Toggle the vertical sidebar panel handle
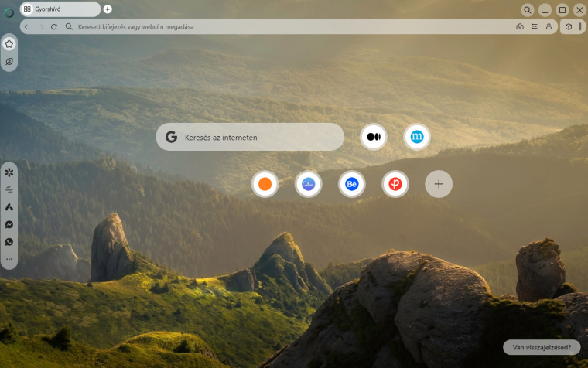The width and height of the screenshot is (588, 368). [579, 26]
